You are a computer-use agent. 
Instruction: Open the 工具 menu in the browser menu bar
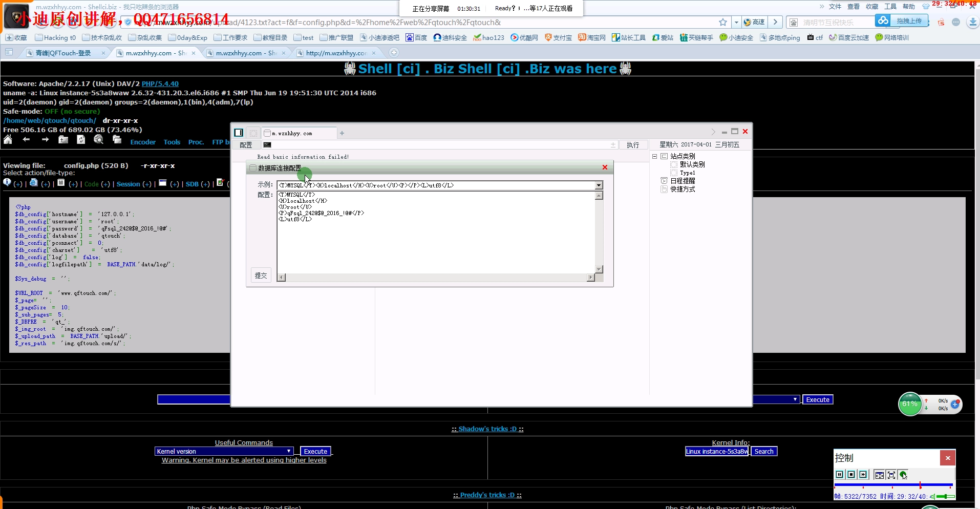click(890, 6)
